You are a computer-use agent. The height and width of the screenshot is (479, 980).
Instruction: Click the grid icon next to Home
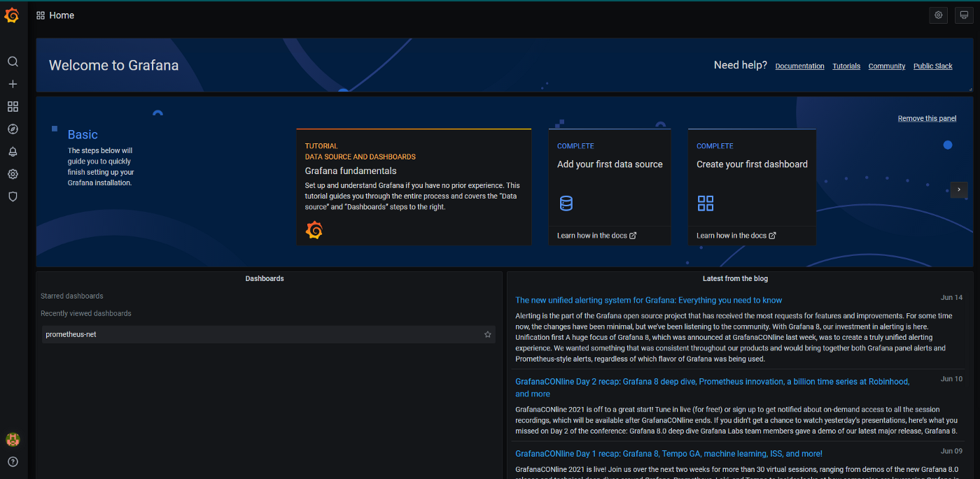point(41,15)
